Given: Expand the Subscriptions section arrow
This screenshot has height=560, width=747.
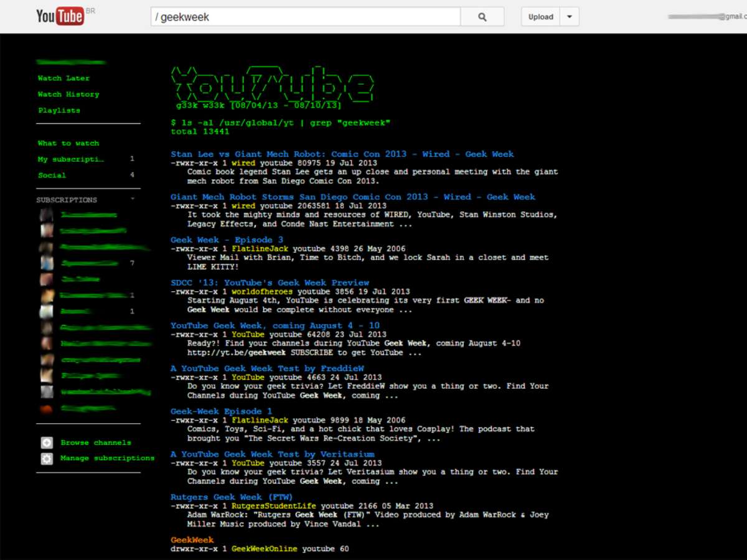Looking at the screenshot, I should tap(132, 199).
